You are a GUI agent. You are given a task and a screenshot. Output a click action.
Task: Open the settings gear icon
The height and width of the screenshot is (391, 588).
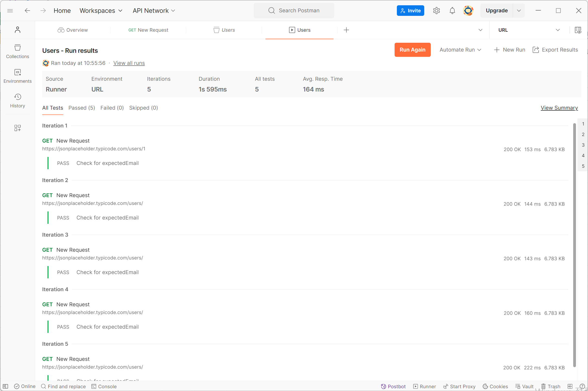[x=436, y=11]
